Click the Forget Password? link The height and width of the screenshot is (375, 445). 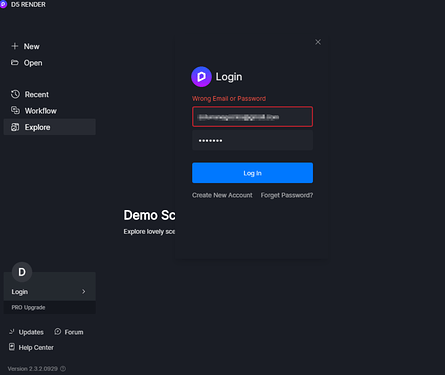[x=287, y=195]
